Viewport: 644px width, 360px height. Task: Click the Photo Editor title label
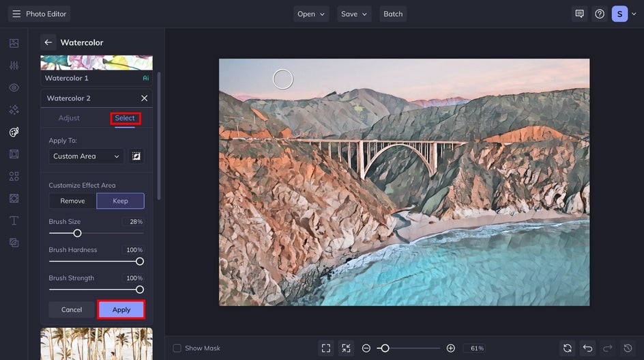coord(46,14)
